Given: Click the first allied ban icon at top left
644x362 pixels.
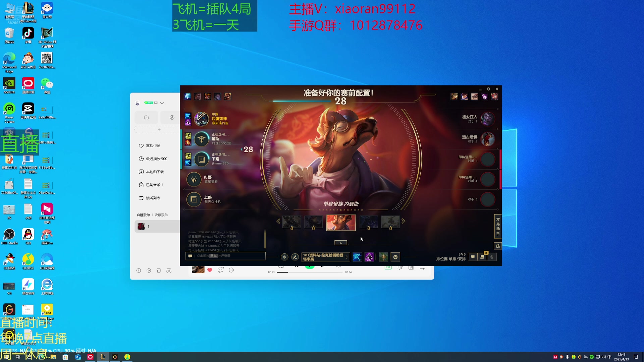Looking at the screenshot, I should pyautogui.click(x=187, y=97).
